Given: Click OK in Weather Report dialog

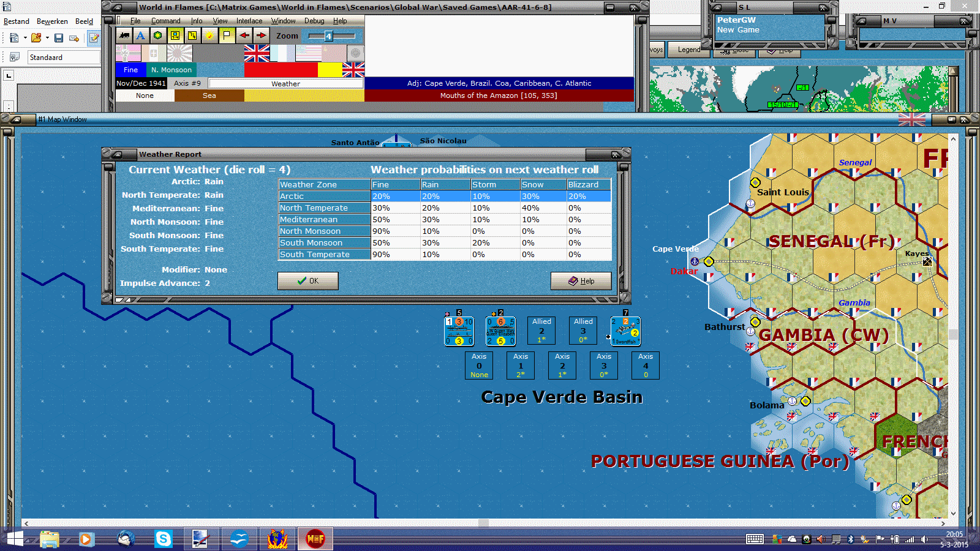Looking at the screenshot, I should coord(307,281).
